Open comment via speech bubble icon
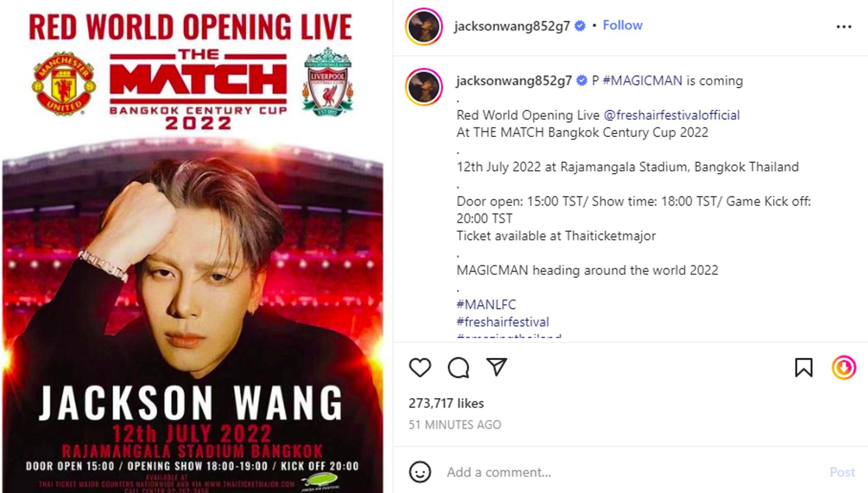The height and width of the screenshot is (493, 868). pos(458,367)
